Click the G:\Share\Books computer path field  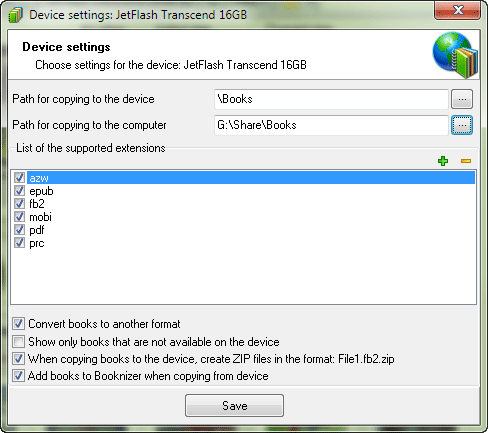pos(331,125)
